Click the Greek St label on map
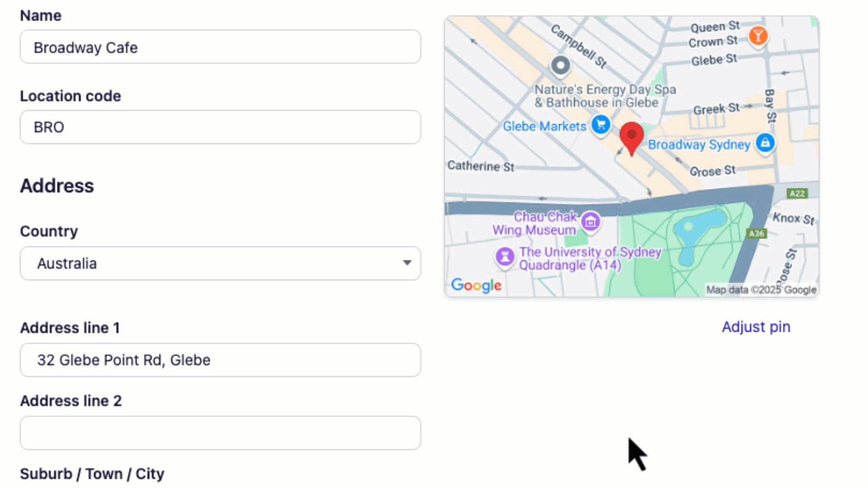Screen dimensions: 868x488 (717, 108)
